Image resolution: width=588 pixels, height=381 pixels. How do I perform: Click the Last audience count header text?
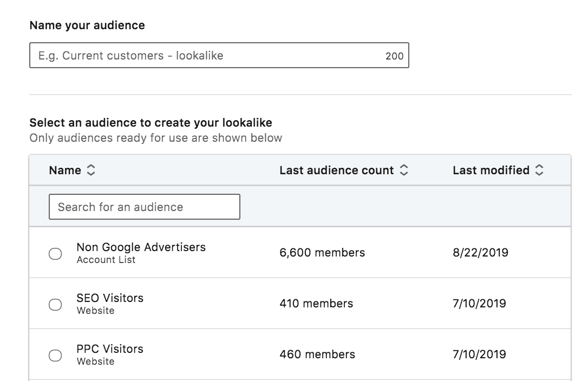tap(337, 170)
